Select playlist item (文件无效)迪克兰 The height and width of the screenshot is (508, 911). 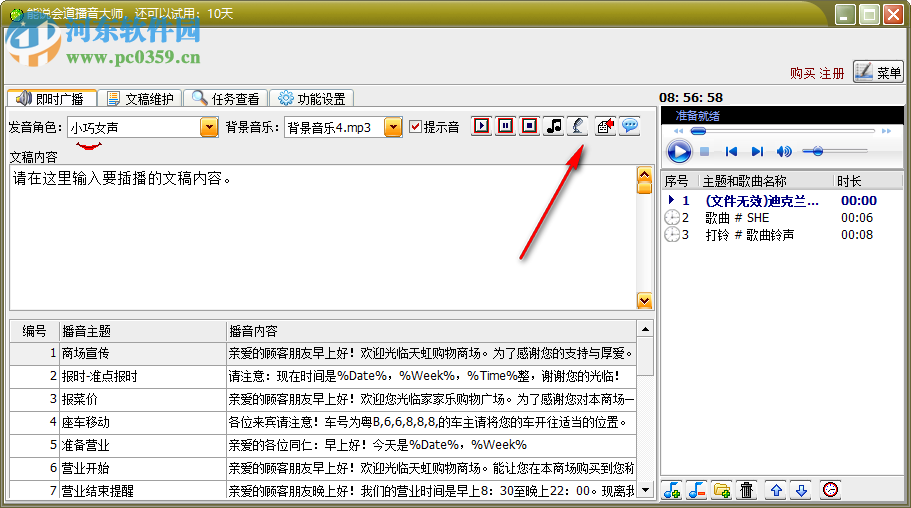(x=782, y=201)
